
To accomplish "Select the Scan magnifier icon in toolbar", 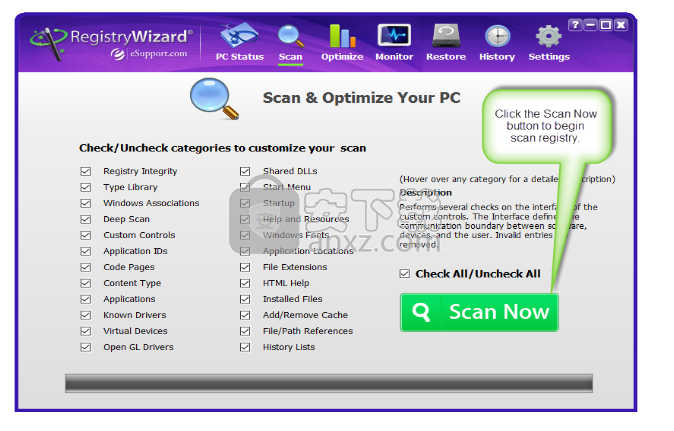I will coord(291,36).
